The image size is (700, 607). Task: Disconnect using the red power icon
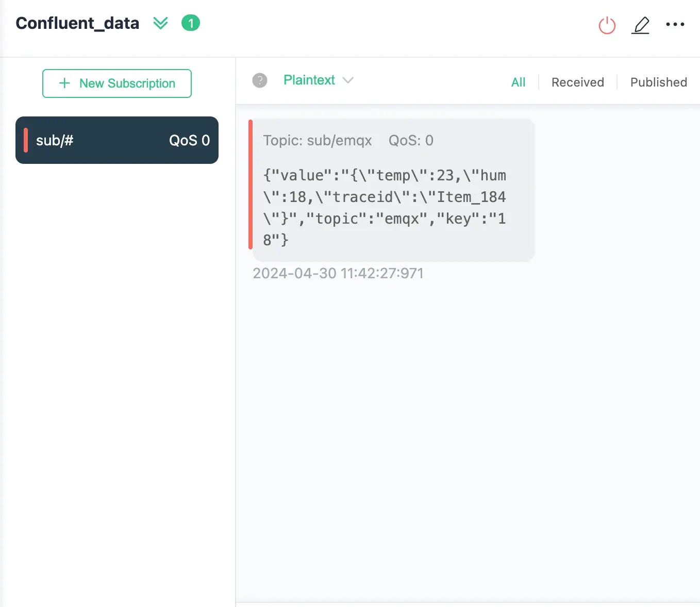pos(607,25)
